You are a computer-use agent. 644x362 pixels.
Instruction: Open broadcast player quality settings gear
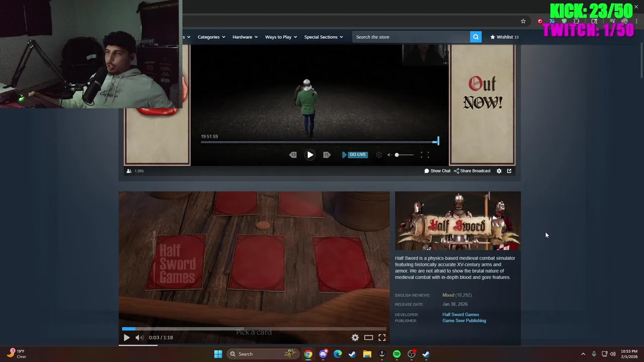[379, 155]
